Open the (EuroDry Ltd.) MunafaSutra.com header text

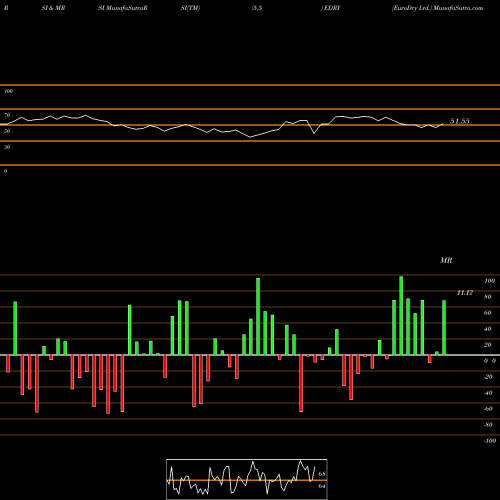(437, 8)
